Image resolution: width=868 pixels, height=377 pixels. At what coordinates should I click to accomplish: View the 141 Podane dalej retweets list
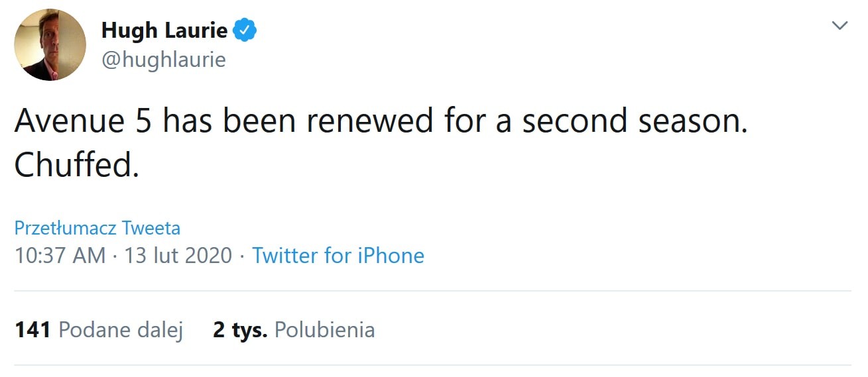point(99,330)
